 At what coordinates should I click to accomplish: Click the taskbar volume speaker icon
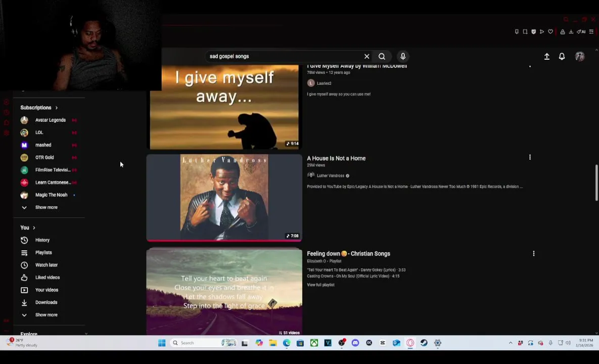click(x=569, y=343)
